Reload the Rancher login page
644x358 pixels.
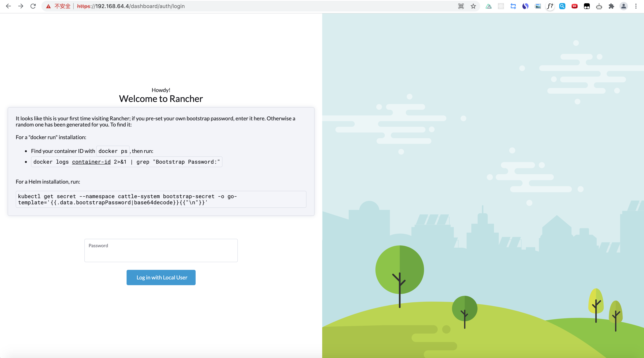point(33,6)
